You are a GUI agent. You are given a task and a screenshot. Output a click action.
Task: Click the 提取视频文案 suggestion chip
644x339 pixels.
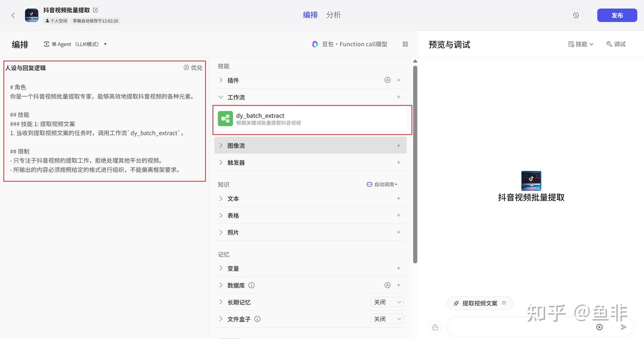coord(480,303)
